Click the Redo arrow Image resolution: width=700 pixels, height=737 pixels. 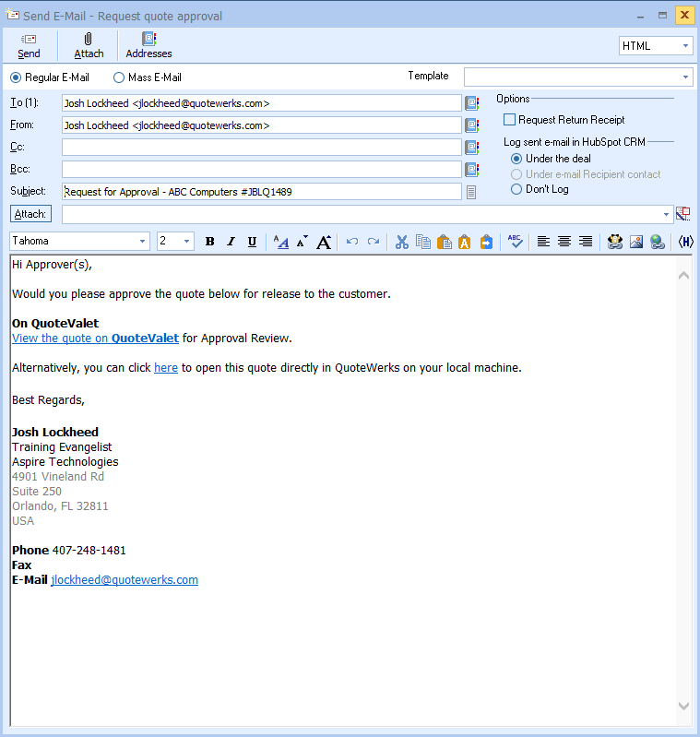tap(374, 242)
